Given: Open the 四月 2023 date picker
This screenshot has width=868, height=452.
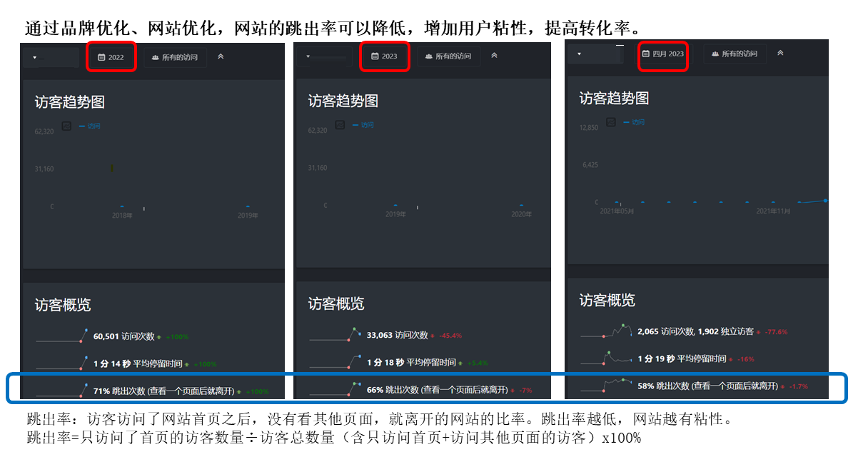Looking at the screenshot, I should pyautogui.click(x=663, y=54).
